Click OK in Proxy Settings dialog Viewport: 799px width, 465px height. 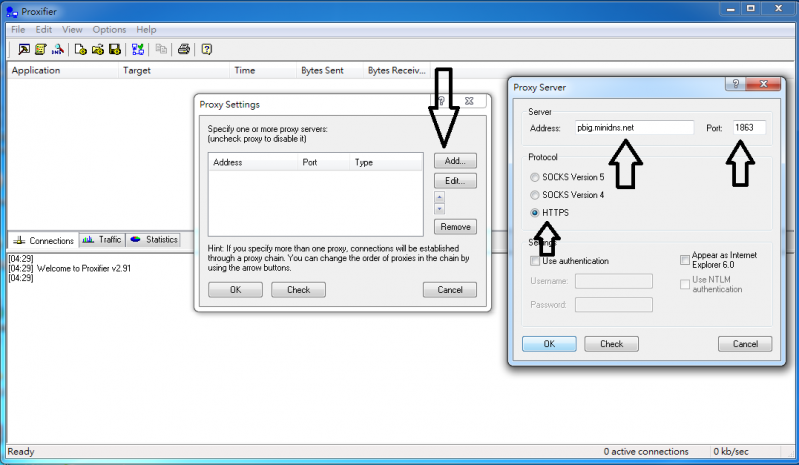(x=235, y=290)
